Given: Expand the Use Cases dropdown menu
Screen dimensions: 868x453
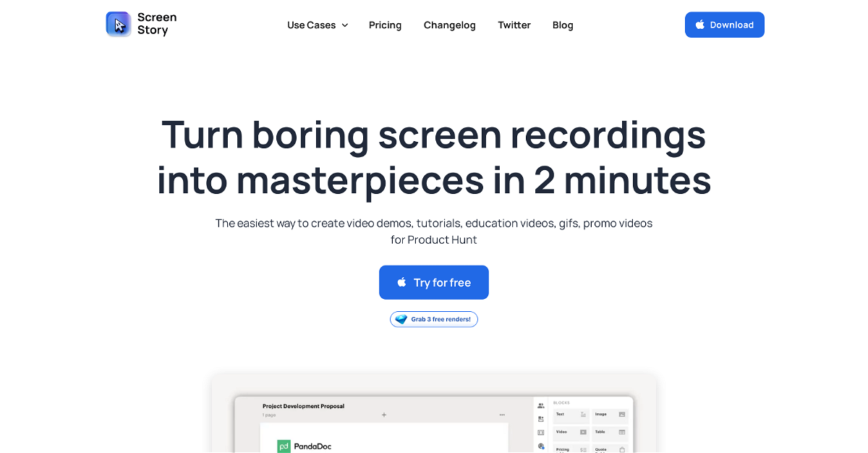Looking at the screenshot, I should pyautogui.click(x=318, y=25).
